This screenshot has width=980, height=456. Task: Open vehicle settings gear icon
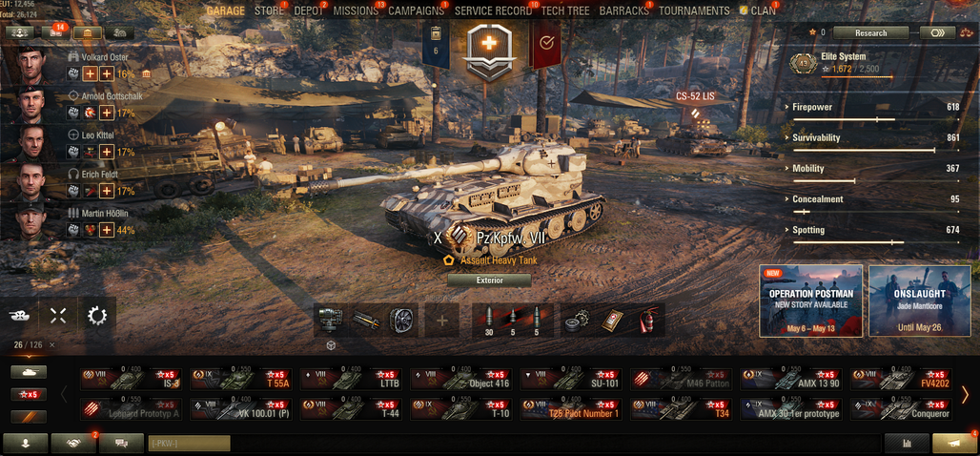(x=97, y=316)
